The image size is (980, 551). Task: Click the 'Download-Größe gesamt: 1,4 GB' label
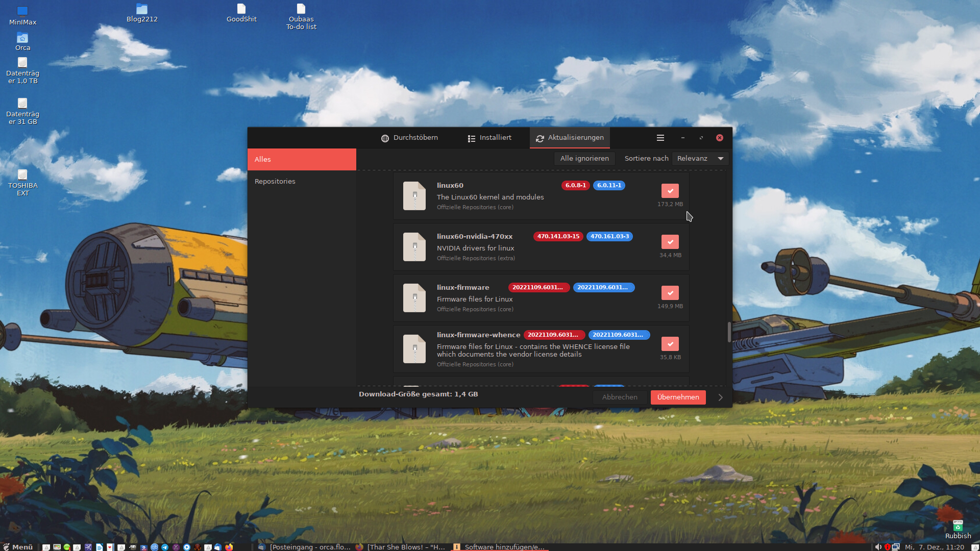coord(418,394)
